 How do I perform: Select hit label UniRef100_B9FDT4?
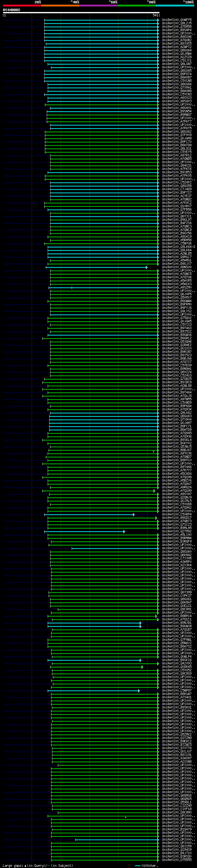tap(177, 74)
